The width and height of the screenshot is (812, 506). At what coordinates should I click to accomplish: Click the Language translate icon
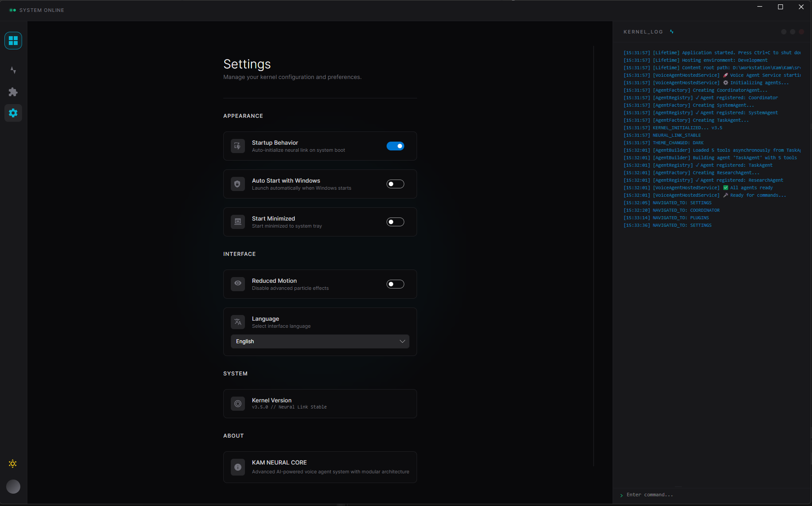click(238, 322)
